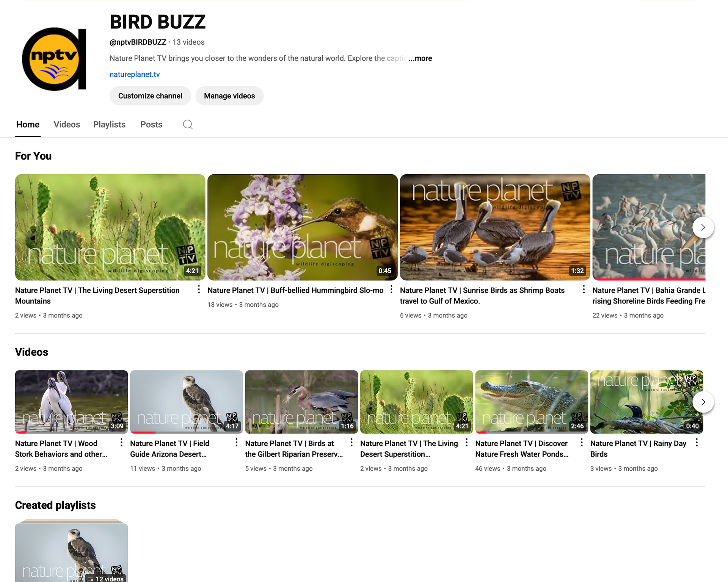Open options menu for Field Guide Arizona Desert video
The height and width of the screenshot is (582, 728).
[237, 443]
